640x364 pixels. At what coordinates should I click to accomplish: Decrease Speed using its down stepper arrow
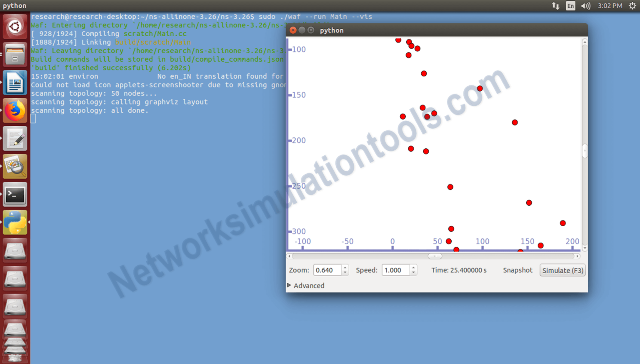[x=412, y=272]
